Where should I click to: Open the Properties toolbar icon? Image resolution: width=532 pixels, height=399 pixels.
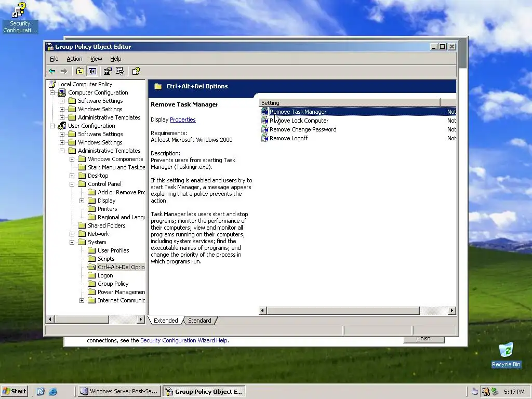tap(108, 71)
